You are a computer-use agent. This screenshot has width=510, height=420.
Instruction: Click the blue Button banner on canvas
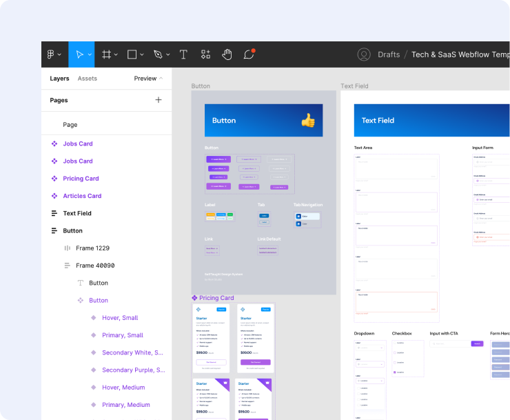pos(263,120)
